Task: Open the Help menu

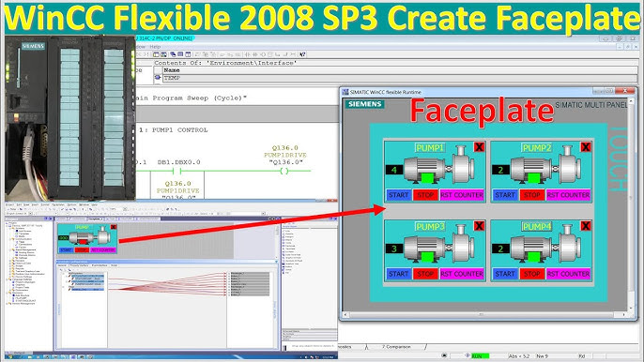Action: pyautogui.click(x=155, y=47)
